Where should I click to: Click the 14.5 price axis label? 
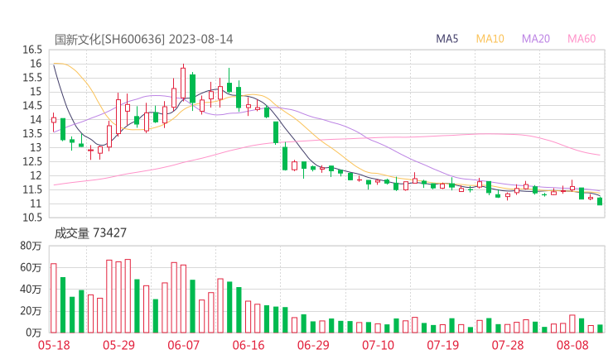[x=32, y=105]
